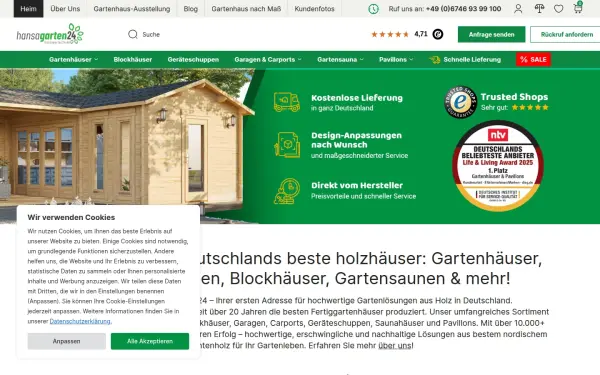Open the Datenschutzerklärung link
This screenshot has height=375, width=600.
coord(80,321)
